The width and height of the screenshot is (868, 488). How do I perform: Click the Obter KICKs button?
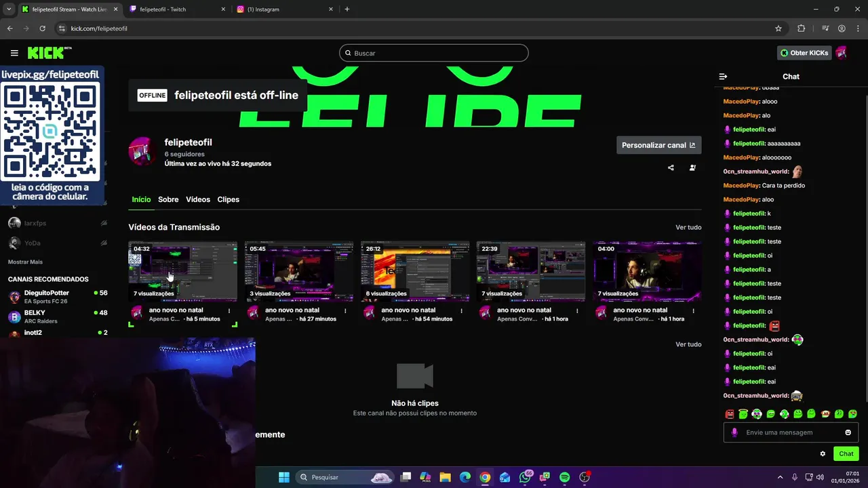click(804, 53)
